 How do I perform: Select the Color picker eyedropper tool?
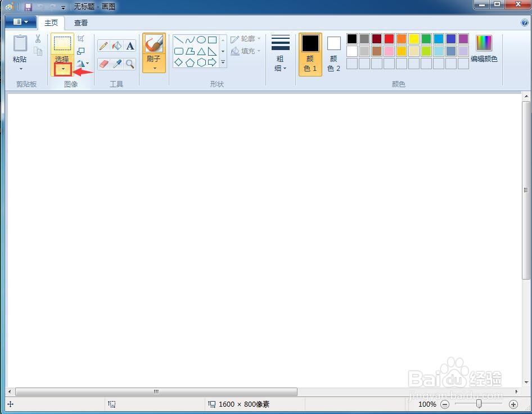pos(117,64)
